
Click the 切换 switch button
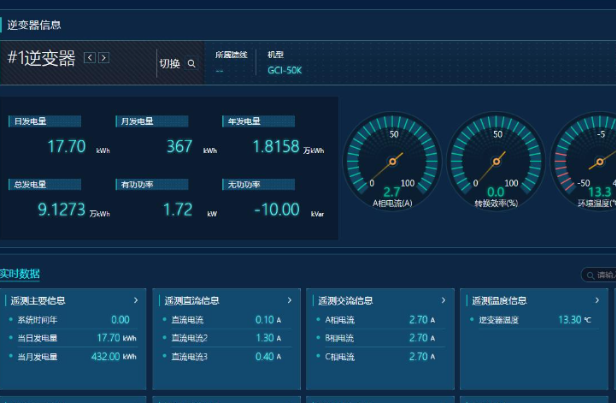pyautogui.click(x=169, y=64)
